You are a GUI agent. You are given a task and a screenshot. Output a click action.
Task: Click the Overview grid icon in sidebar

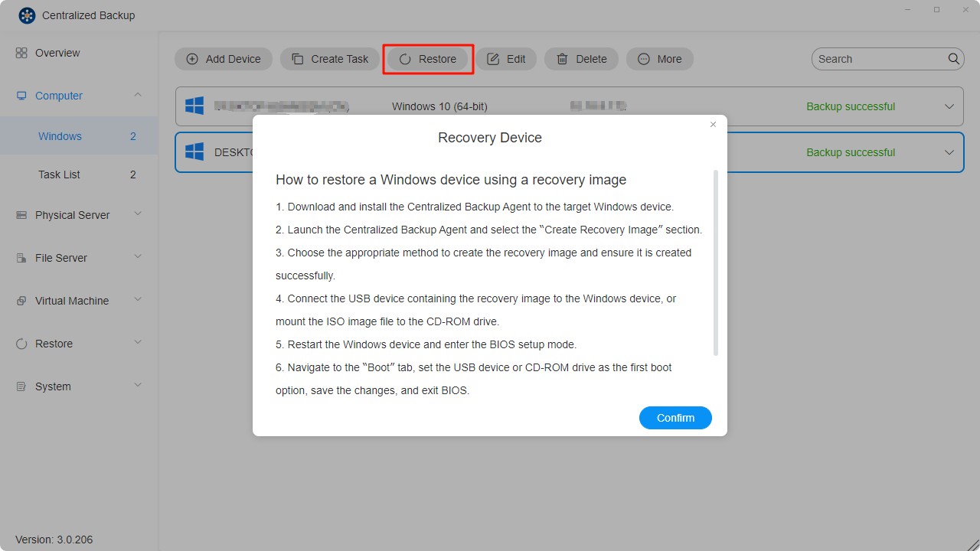point(21,53)
